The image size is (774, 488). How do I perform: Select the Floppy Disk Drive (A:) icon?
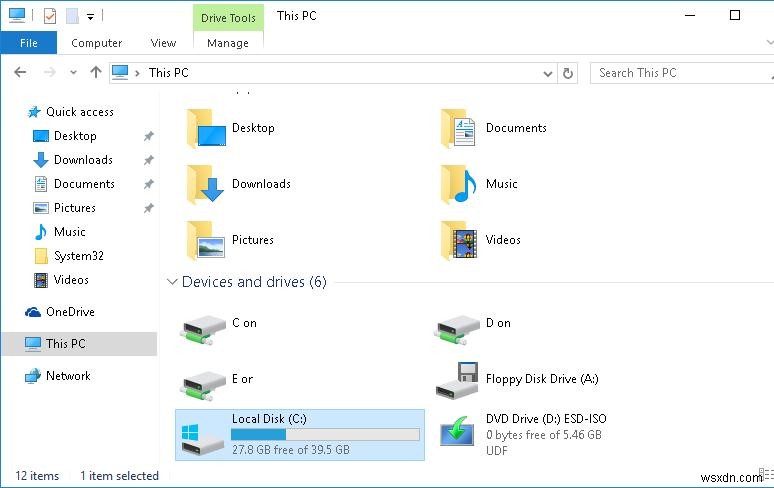pyautogui.click(x=458, y=380)
